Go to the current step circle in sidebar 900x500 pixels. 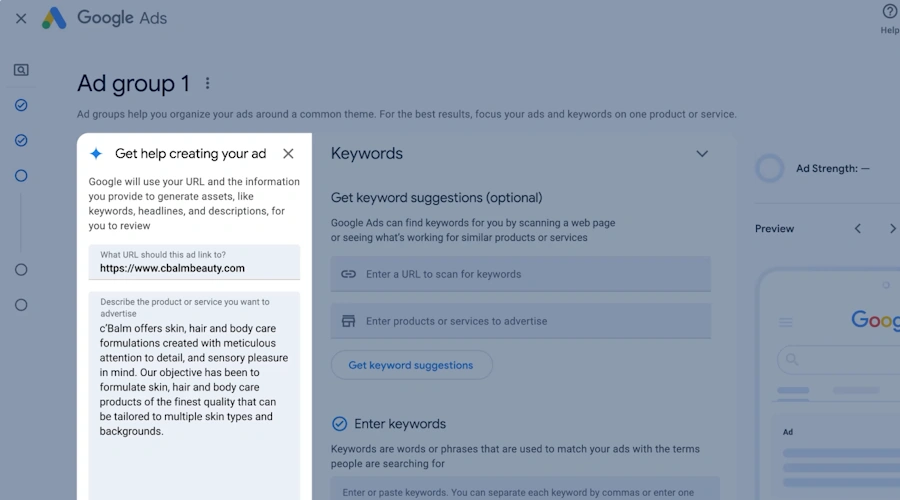click(21, 176)
